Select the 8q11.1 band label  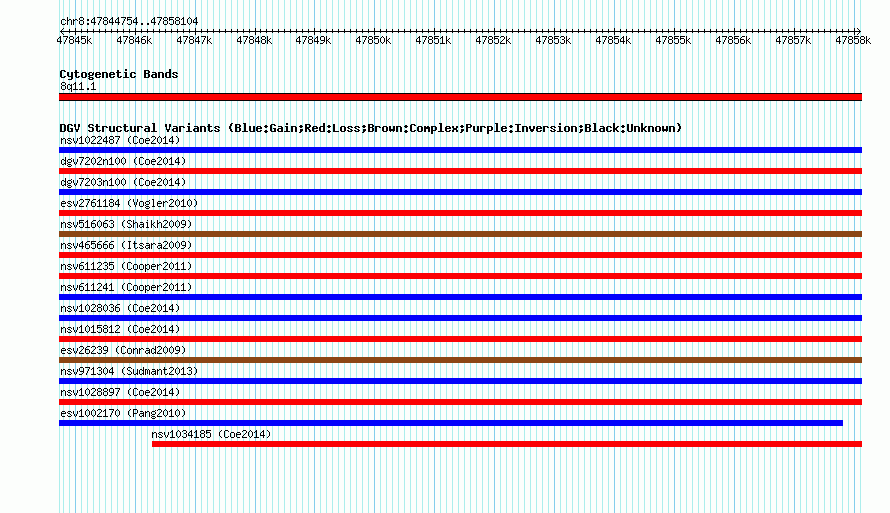pyautogui.click(x=78, y=86)
